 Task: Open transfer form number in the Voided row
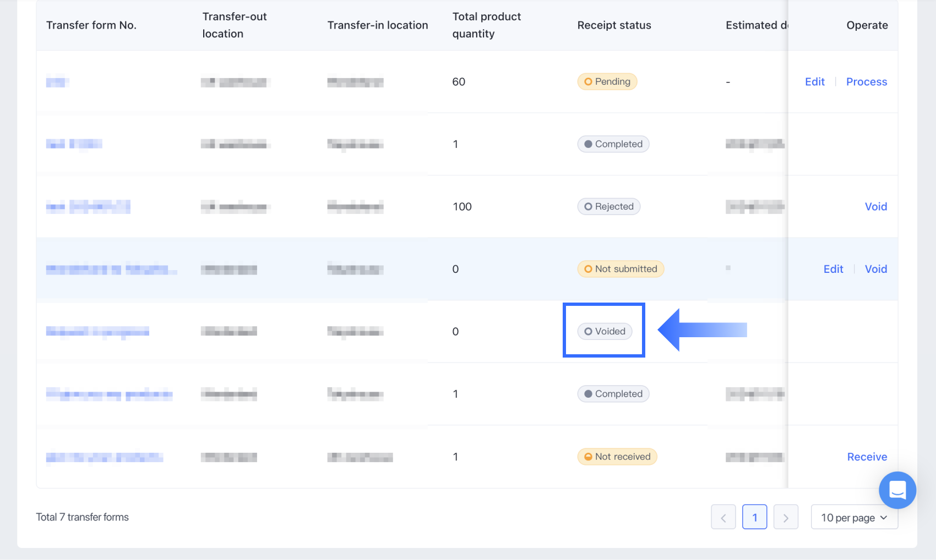click(97, 332)
